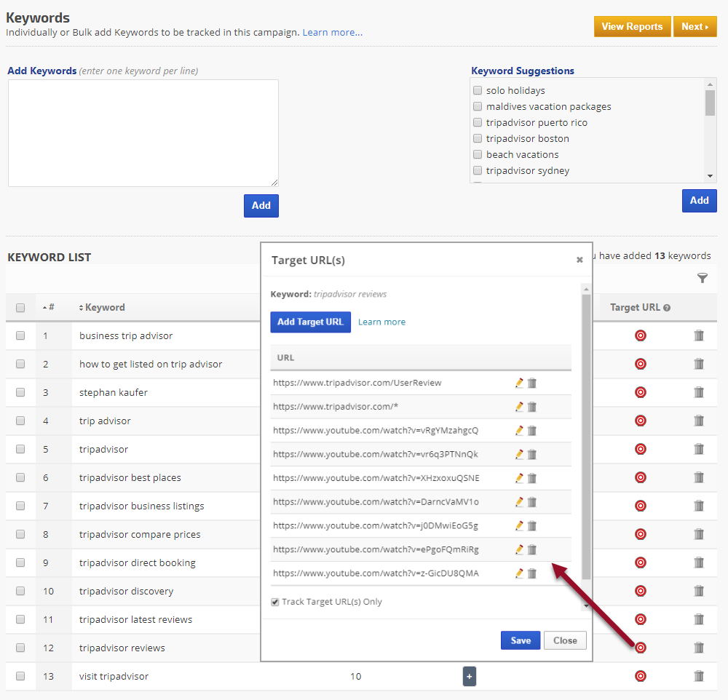Screen dimensions: 728x700
Task: Open the Learn more link in the Target URL dialog
Action: click(381, 322)
